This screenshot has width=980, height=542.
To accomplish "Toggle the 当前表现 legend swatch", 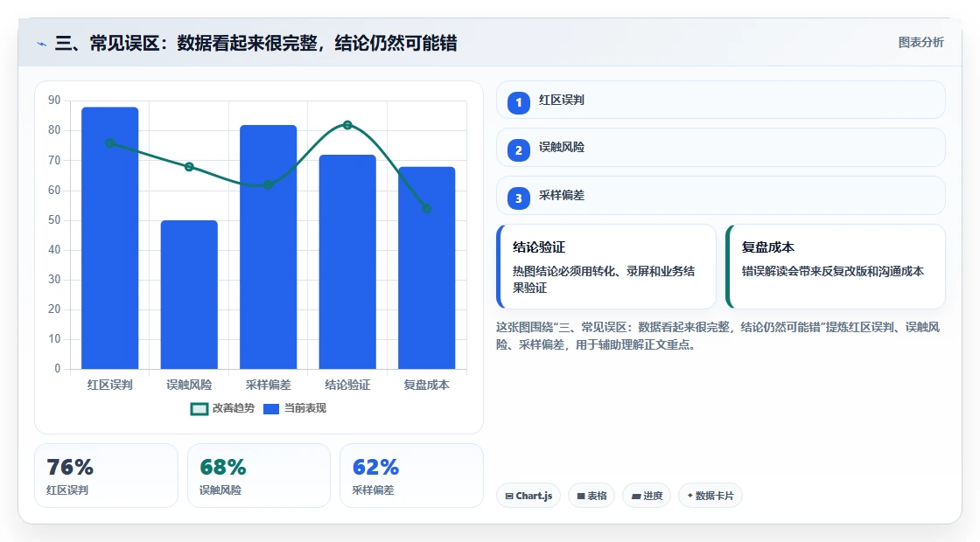I will [270, 409].
